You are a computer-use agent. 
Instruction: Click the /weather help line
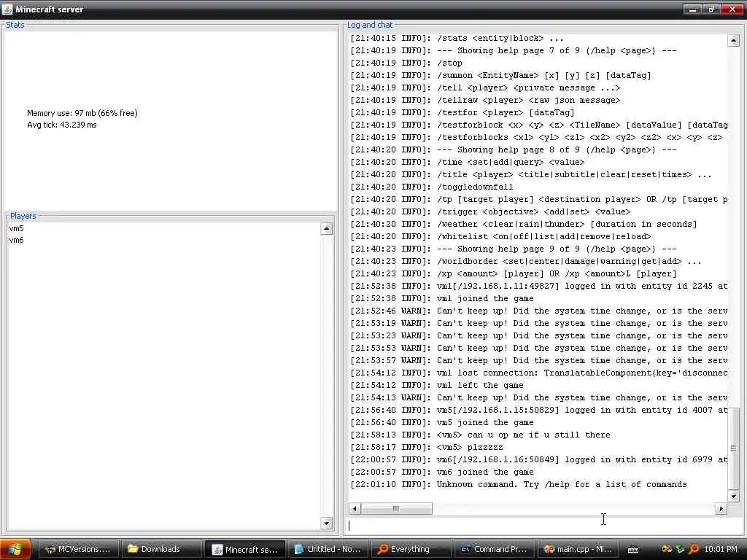click(524, 225)
